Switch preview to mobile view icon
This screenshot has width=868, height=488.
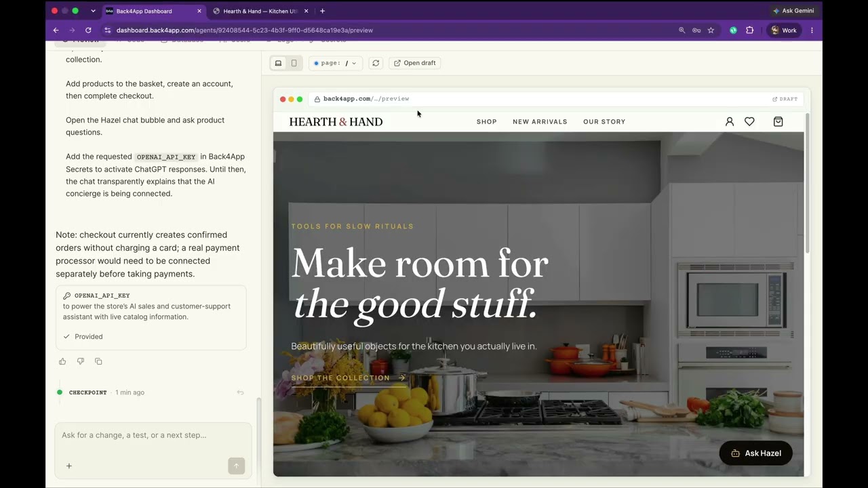[x=294, y=63]
